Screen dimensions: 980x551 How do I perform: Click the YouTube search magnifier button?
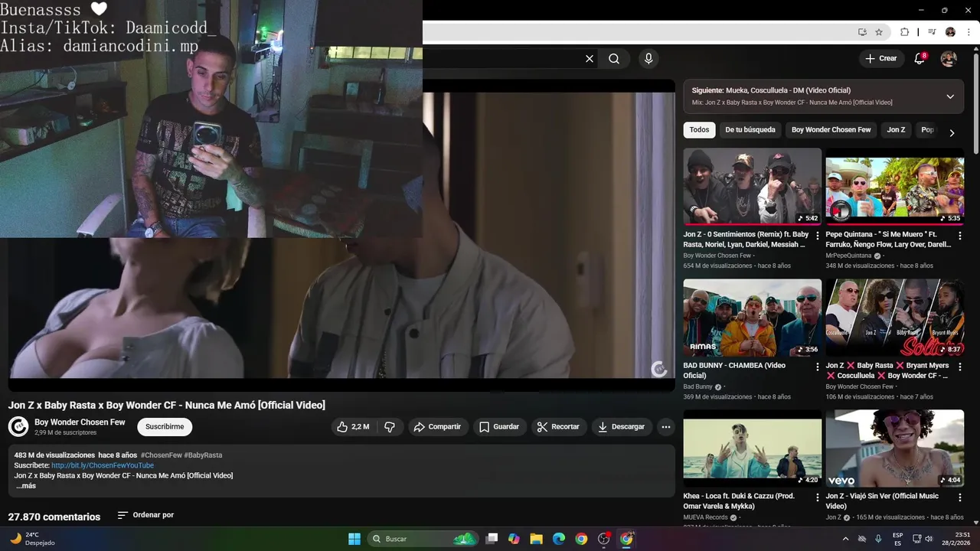(614, 58)
